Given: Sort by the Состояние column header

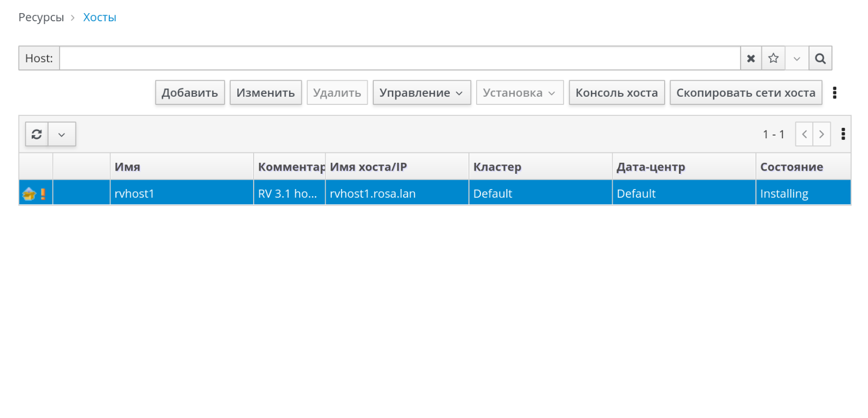Looking at the screenshot, I should coord(791,167).
